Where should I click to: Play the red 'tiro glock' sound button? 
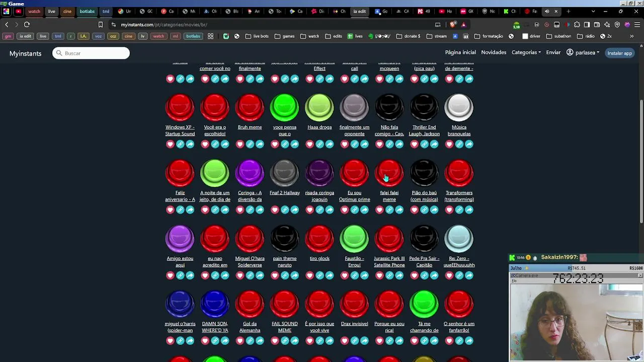click(x=319, y=238)
